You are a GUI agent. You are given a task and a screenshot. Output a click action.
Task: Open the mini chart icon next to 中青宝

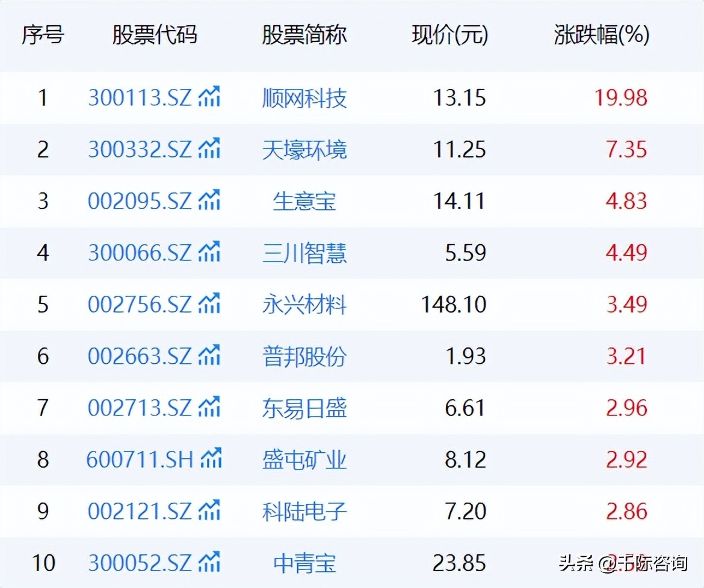pos(209,563)
